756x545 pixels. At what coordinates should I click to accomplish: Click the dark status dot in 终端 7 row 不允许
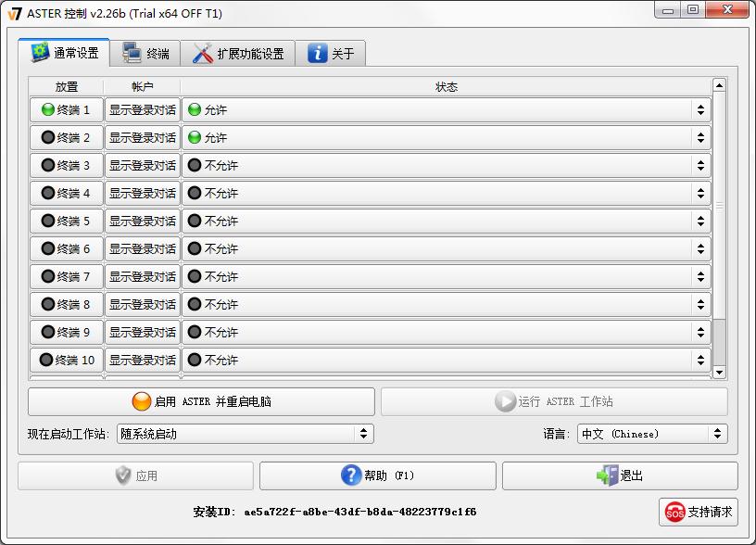pos(195,277)
